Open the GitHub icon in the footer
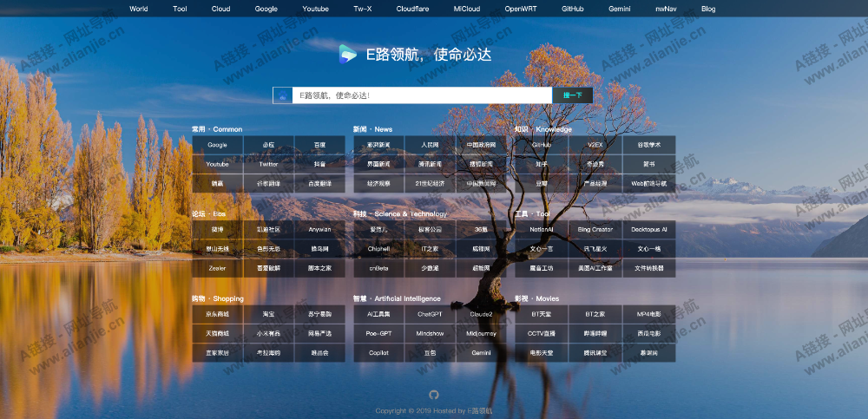This screenshot has width=868, height=419. 434,395
